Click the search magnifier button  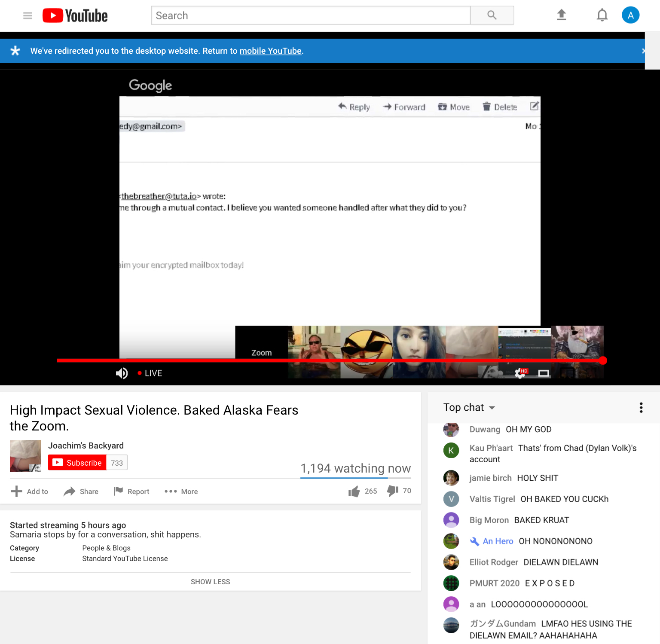point(492,15)
